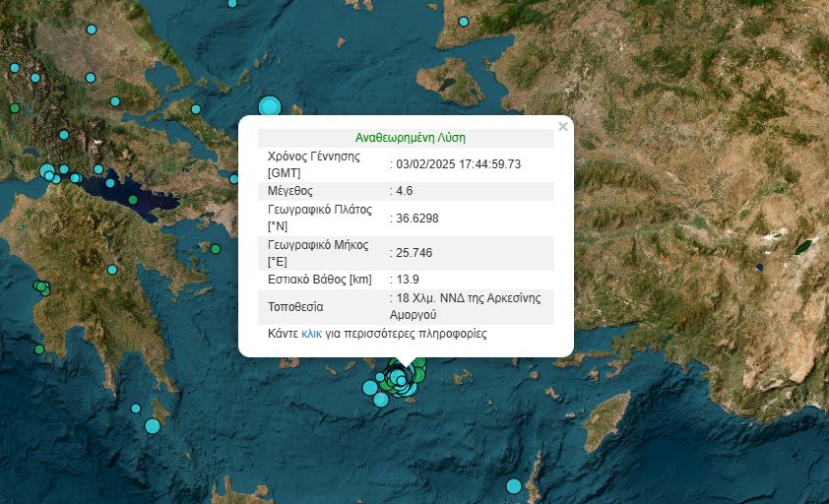Select the origin time '03/02/2025 17:44:59.73'
This screenshot has width=829, height=504.
pyautogui.click(x=458, y=164)
